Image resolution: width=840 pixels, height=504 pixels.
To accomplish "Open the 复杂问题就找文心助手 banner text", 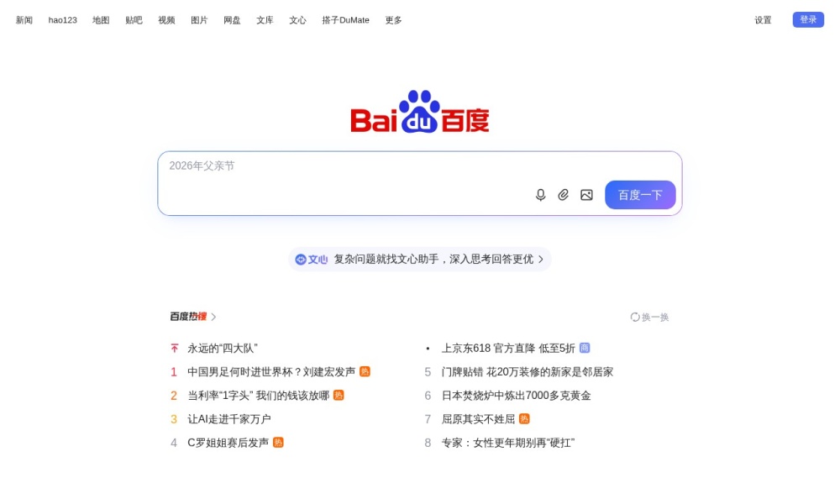I will coord(433,260).
